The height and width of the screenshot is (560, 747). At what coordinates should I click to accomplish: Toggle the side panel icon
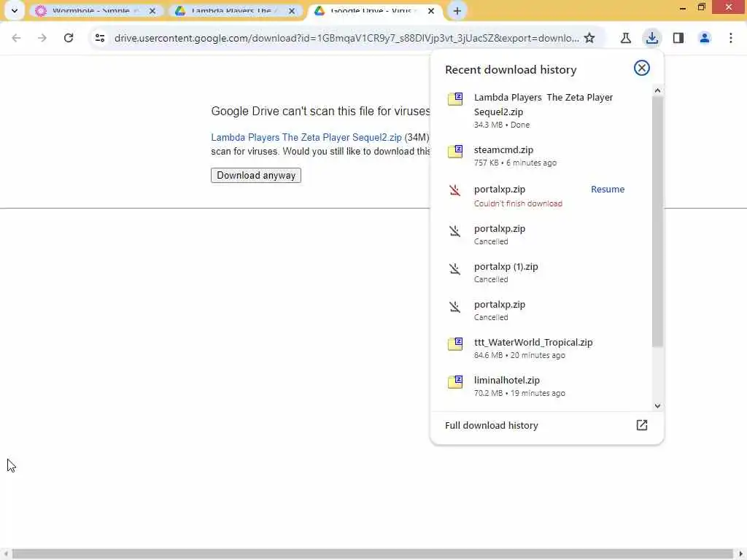pos(678,38)
